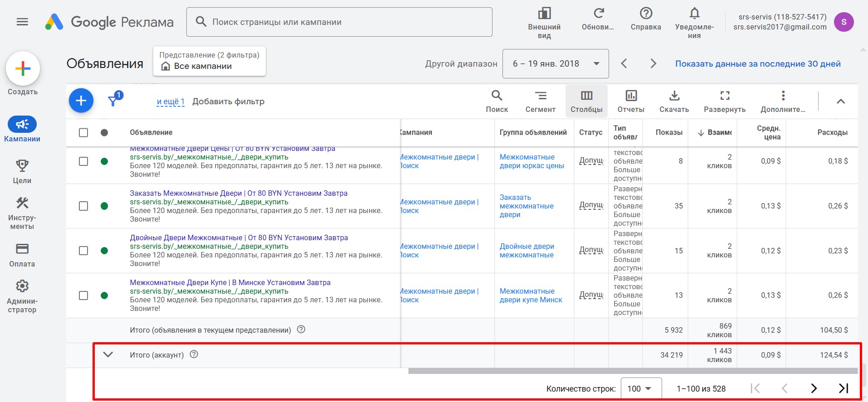Screen dimensions: 868x402
Task: Open Цели trophy section
Action: coord(22,171)
